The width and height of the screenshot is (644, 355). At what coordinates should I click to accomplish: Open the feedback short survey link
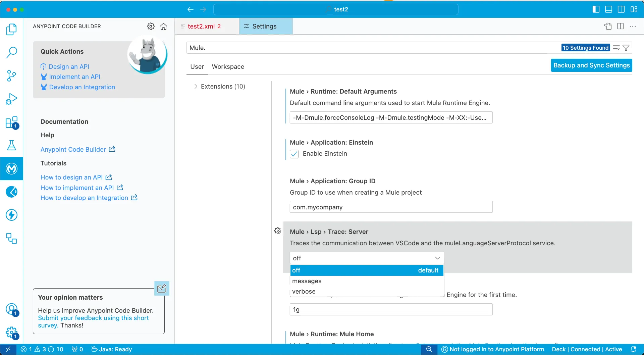point(93,321)
